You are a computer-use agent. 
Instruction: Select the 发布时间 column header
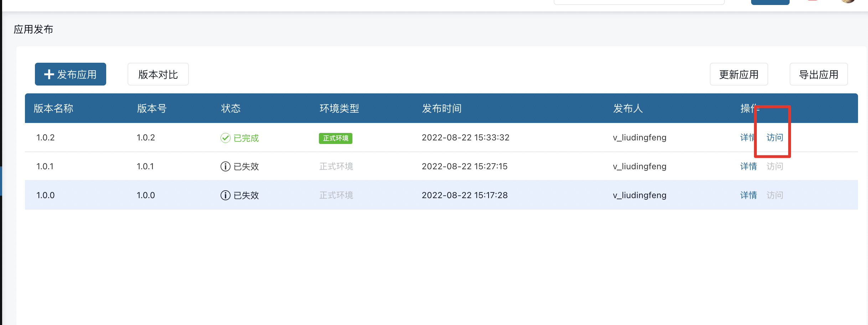tap(442, 108)
